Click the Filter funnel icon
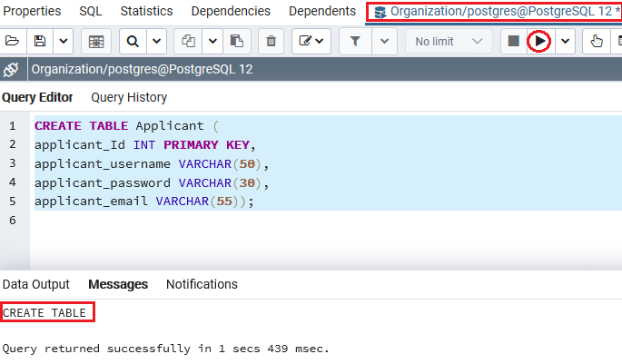 pos(355,41)
